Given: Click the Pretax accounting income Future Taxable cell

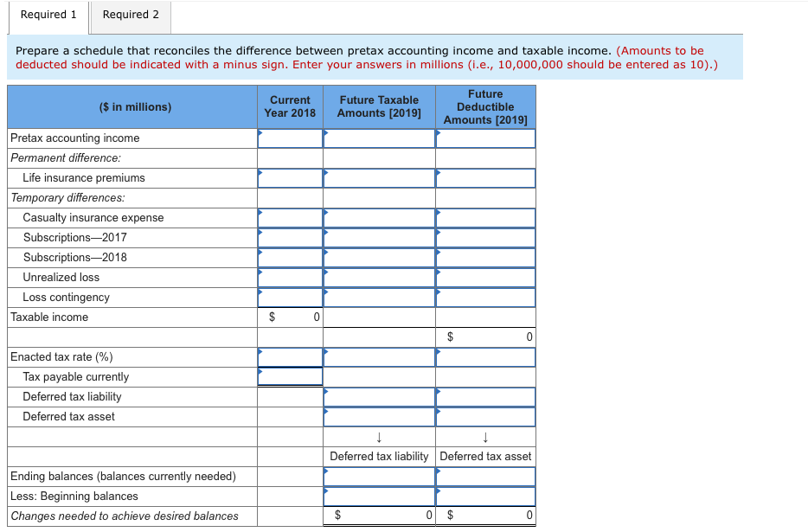Looking at the screenshot, I should point(378,138).
